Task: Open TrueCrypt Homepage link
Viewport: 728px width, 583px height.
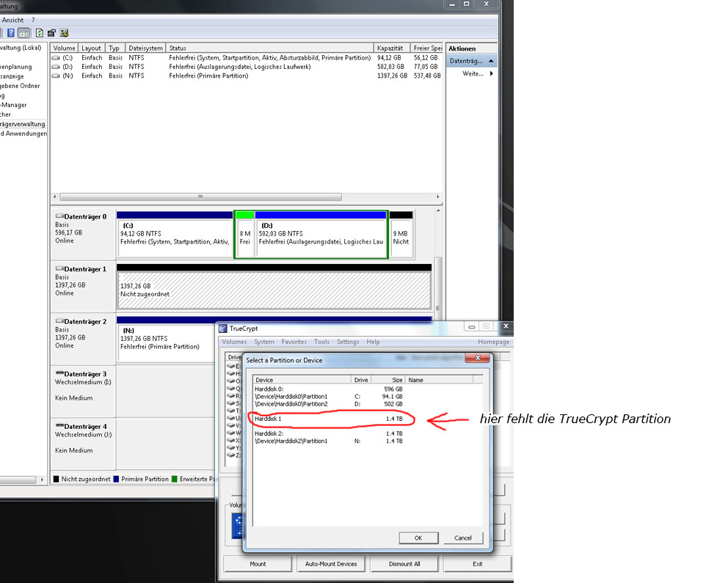Action: tap(493, 342)
